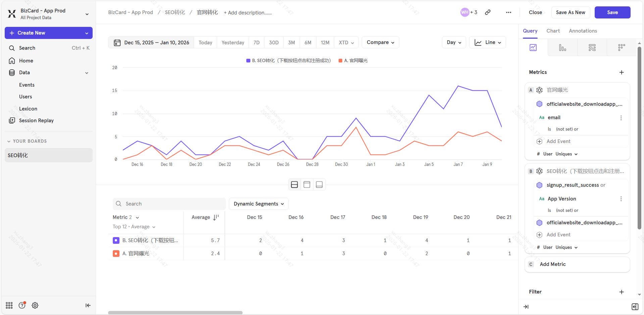Select the Insights report type icon

point(533,48)
